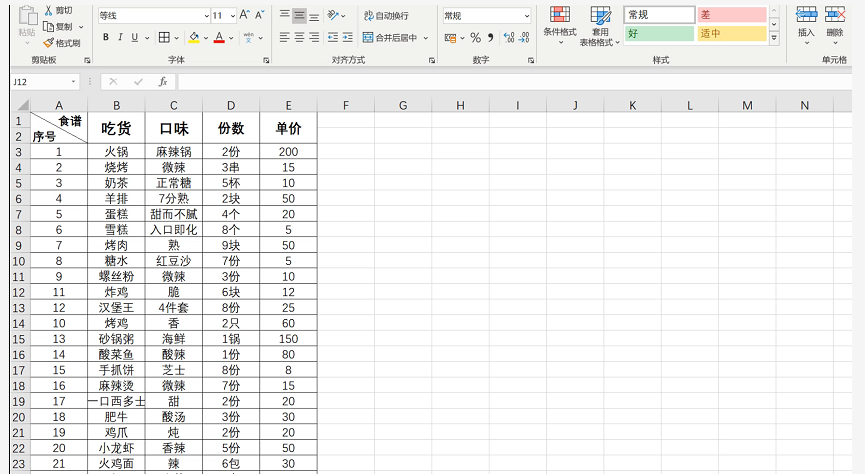Increase decimal places
The image size is (865, 474).
tap(509, 38)
